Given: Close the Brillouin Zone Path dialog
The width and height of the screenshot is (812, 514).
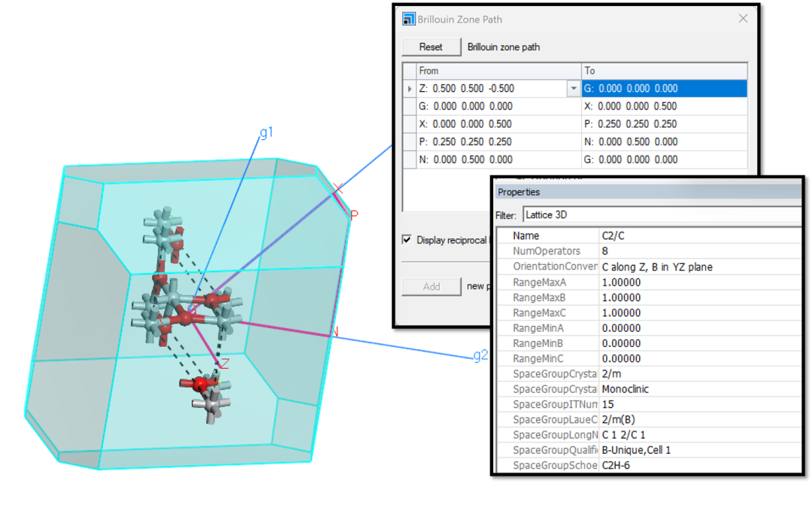Looking at the screenshot, I should click(743, 19).
